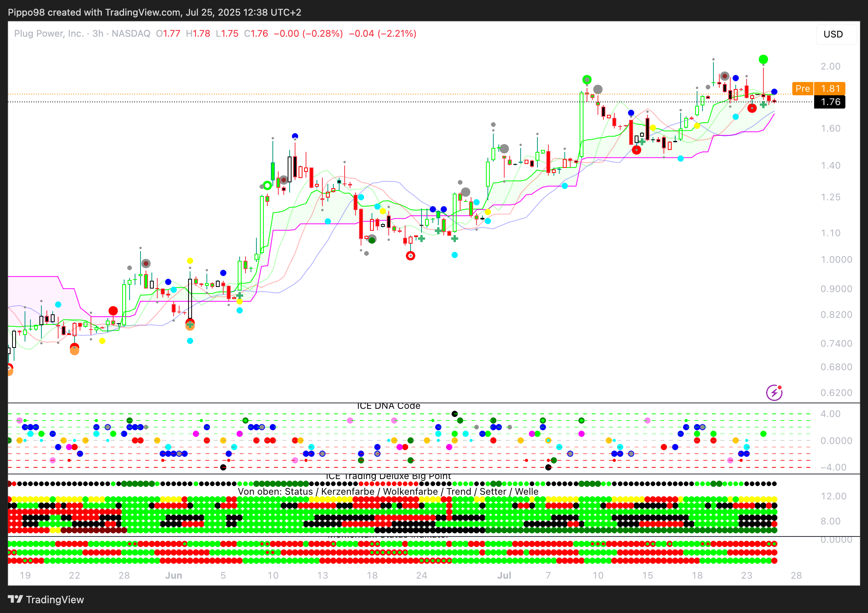Click the 2.00 level on price scale

830,66
